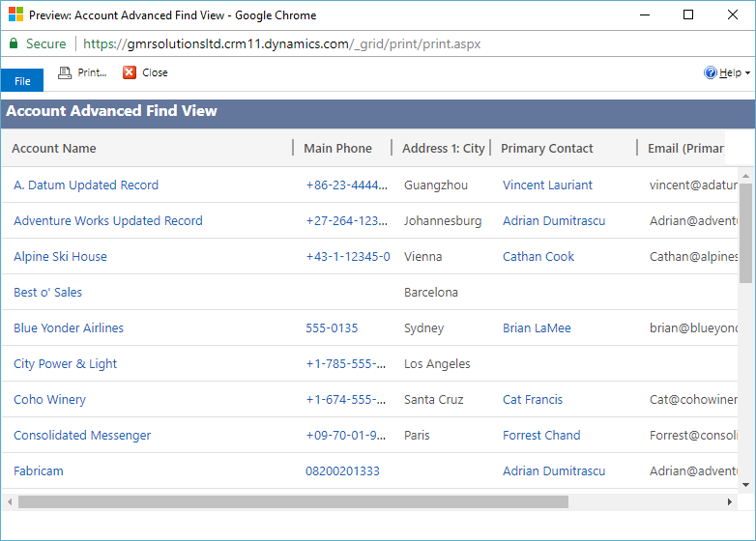The image size is (756, 541).
Task: Click the Cat@cohowinery email cell
Action: tap(693, 399)
